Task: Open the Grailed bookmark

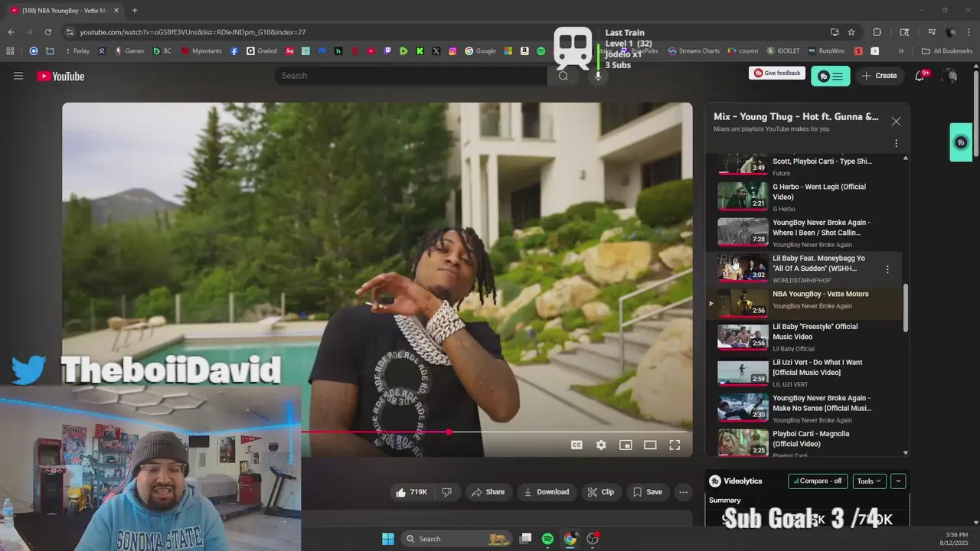Action: point(261,51)
